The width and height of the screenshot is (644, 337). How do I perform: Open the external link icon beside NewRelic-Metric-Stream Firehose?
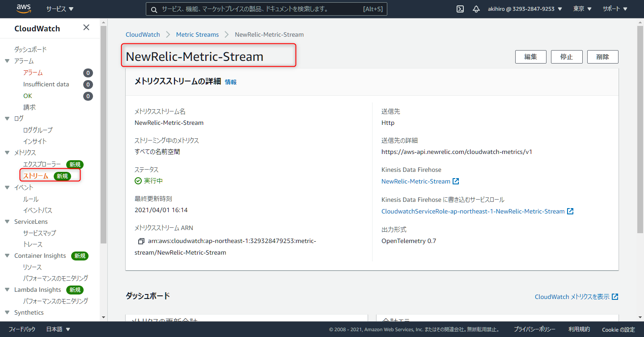click(x=456, y=181)
